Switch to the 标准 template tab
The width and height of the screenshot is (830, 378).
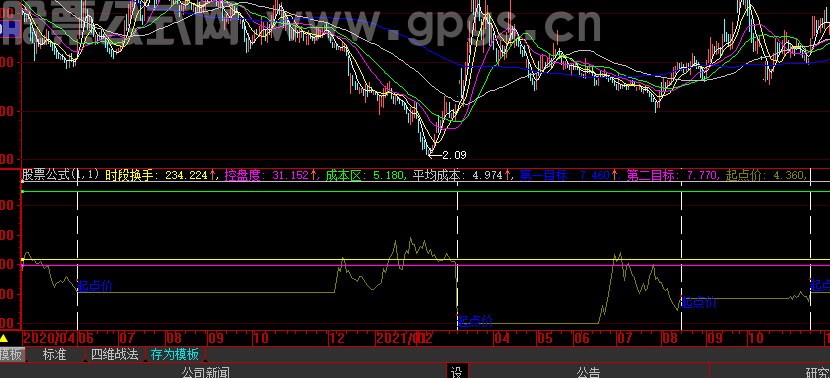coord(55,354)
